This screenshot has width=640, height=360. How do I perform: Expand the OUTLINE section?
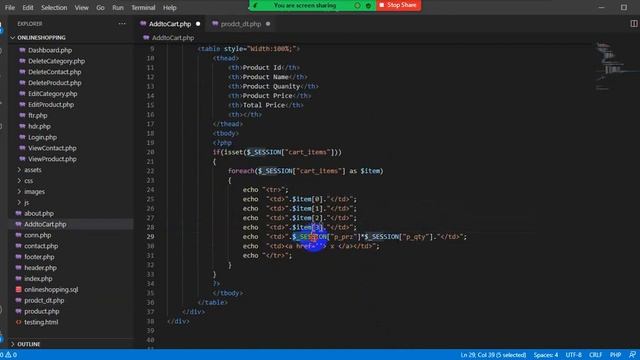pos(29,344)
